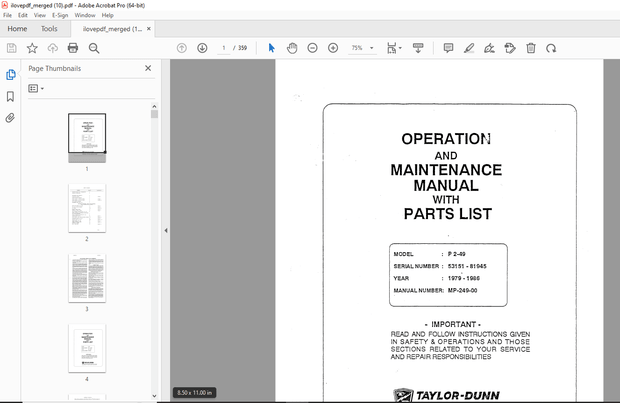620x403 pixels.
Task: Click the serial number 53151 - 81945
Action: click(x=467, y=266)
